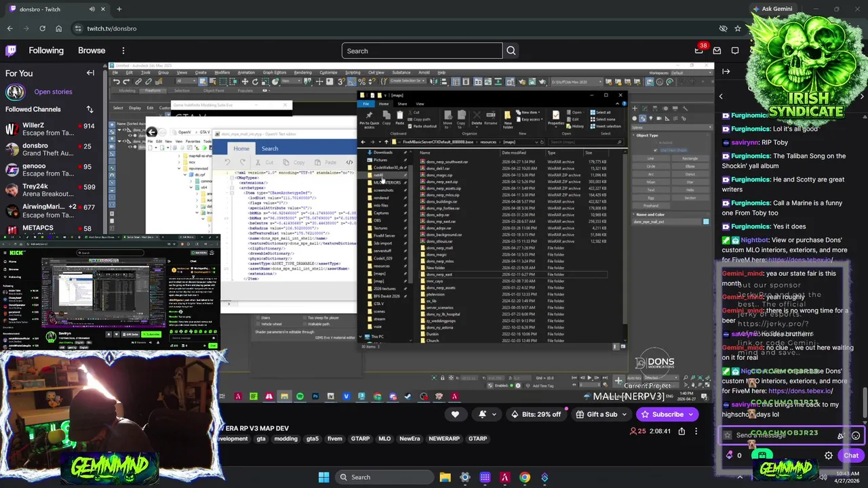Click the Subscribe button
Image resolution: width=868 pixels, height=488 pixels.
tap(667, 414)
